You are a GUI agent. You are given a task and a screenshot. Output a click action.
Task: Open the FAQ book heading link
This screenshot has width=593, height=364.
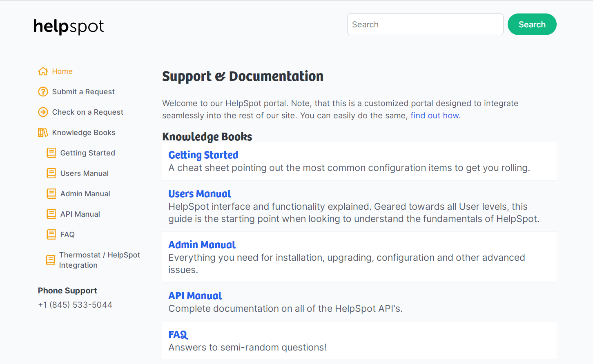(178, 335)
